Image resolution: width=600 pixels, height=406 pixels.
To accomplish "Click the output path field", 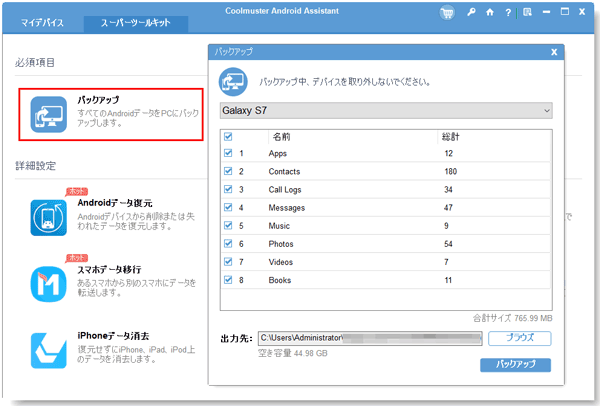I will (370, 338).
